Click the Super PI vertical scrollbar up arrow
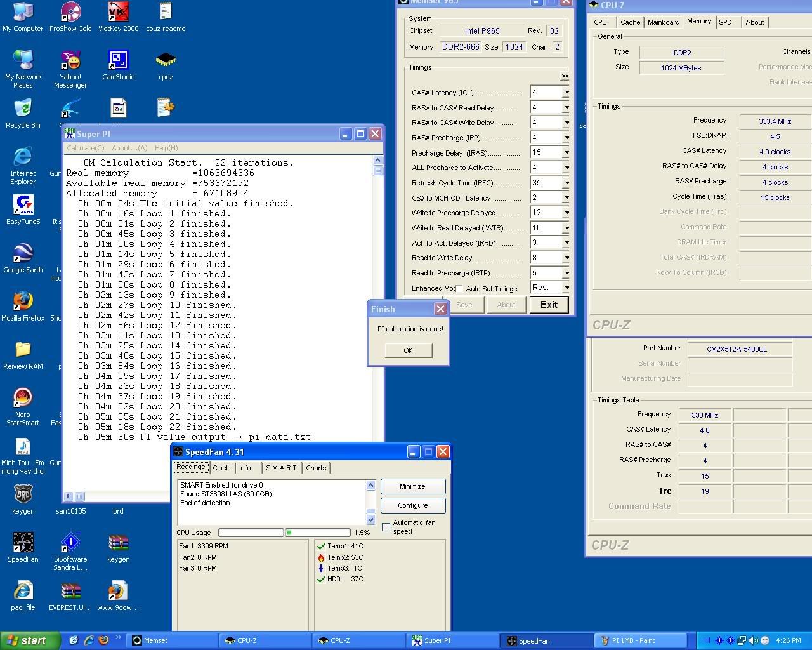This screenshot has width=812, height=650. (378, 161)
